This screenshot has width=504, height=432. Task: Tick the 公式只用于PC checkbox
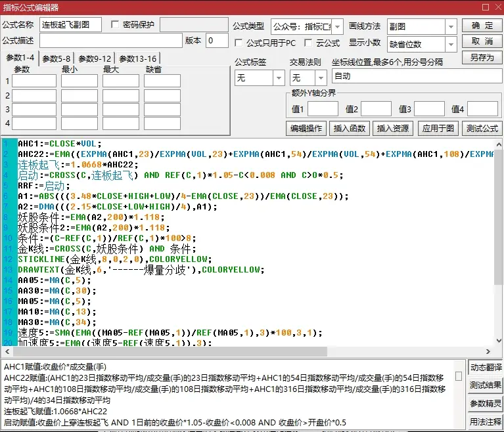tap(239, 43)
